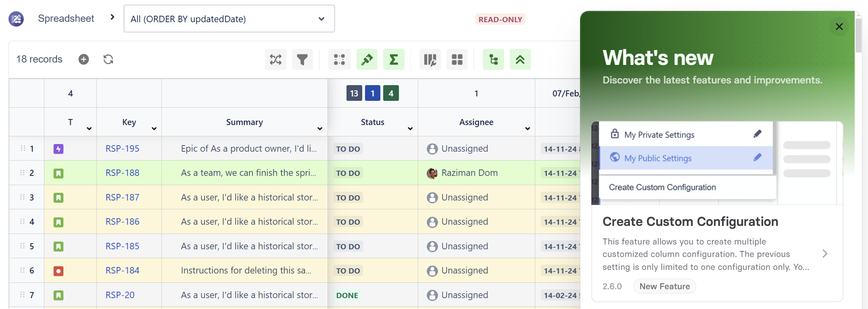Open the filter funnel tool
This screenshot has height=309, width=868.
pos(302,60)
